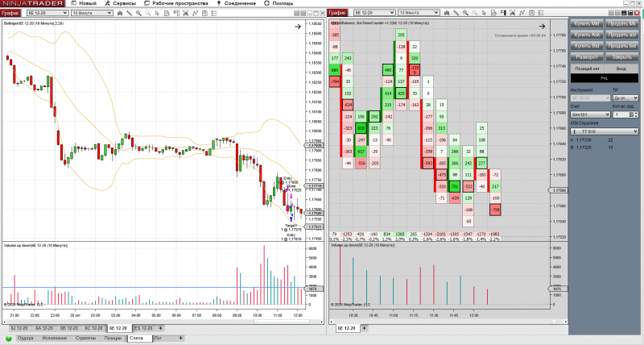
Task: Select cursor pointer tool in left chart
Action: [x=157, y=13]
